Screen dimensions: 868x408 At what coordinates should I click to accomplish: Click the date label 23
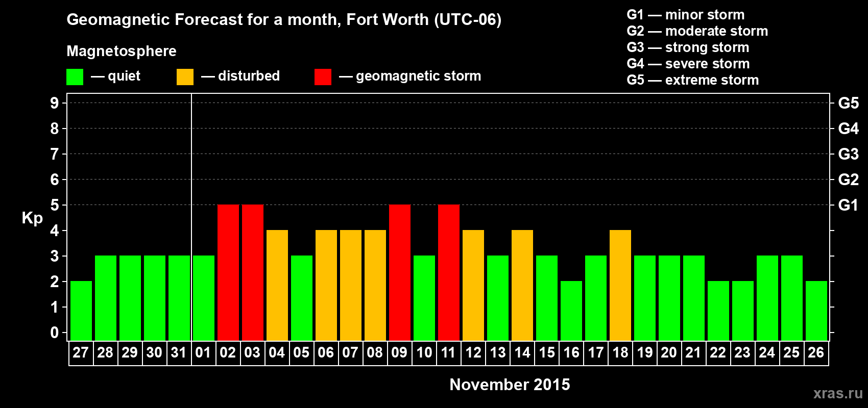pyautogui.click(x=742, y=353)
